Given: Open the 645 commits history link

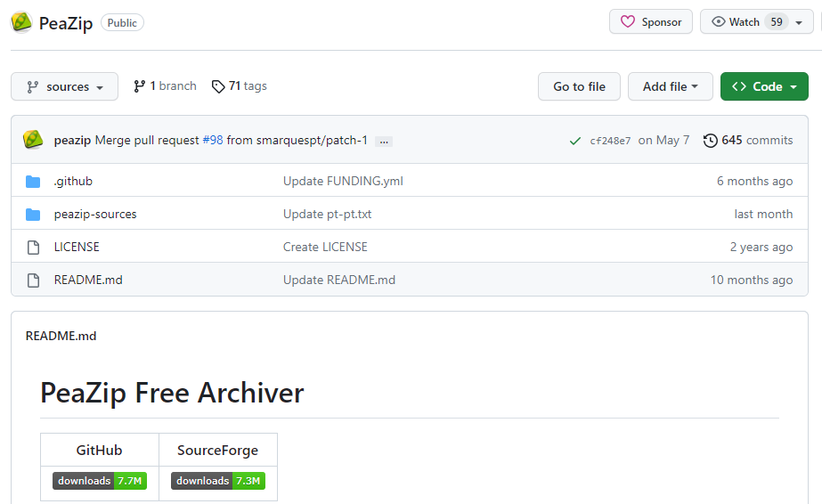Looking at the screenshot, I should tap(748, 141).
